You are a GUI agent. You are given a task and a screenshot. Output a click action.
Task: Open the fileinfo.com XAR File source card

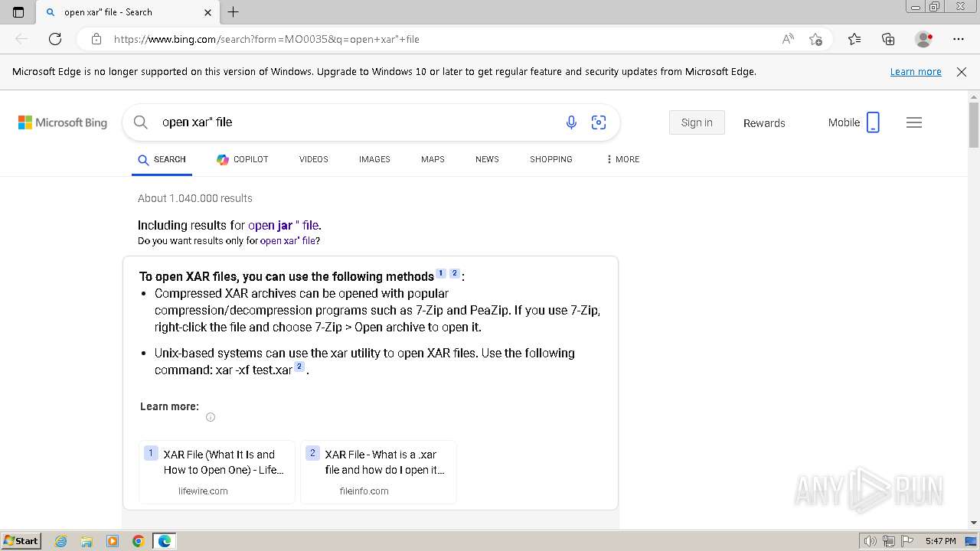378,471
